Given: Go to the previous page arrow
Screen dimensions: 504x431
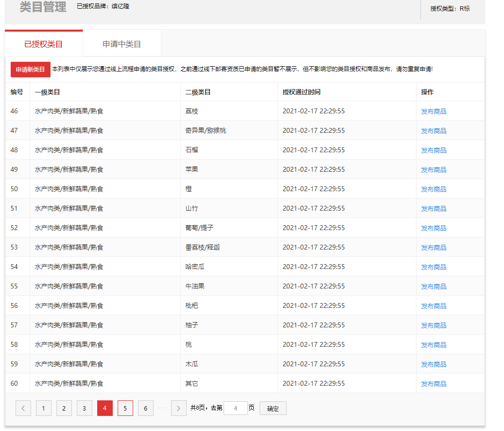Looking at the screenshot, I should pos(23,408).
